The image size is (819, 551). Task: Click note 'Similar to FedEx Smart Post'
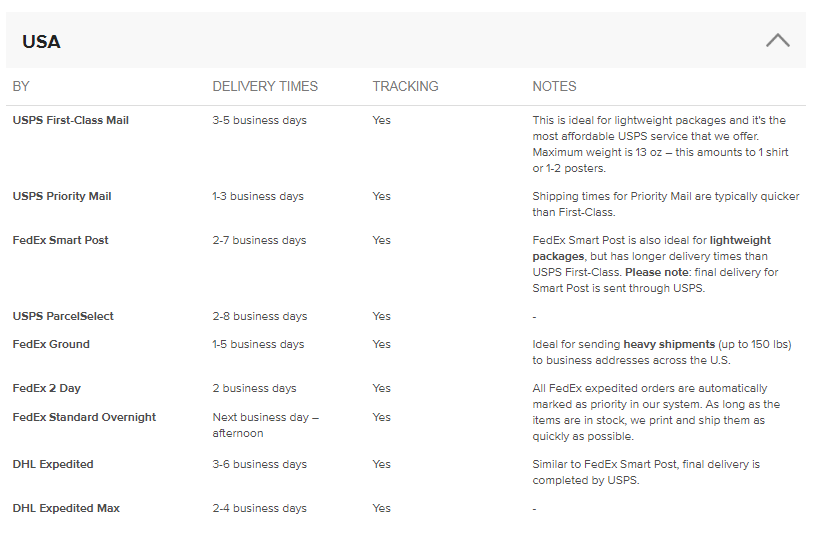(646, 472)
